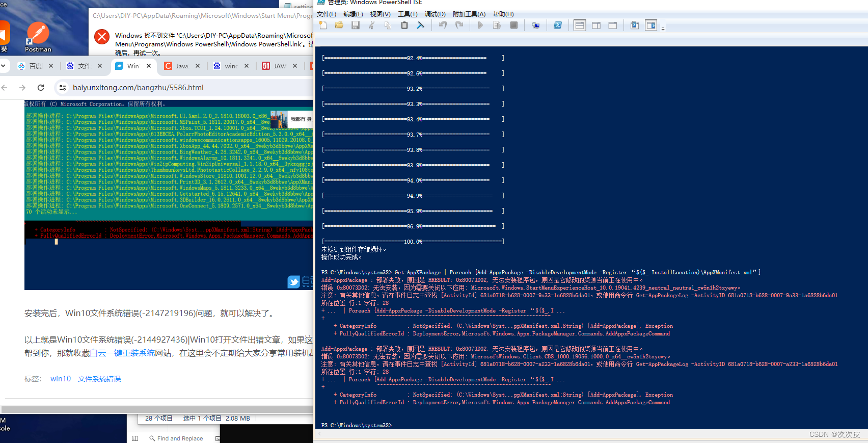Screen dimensions: 868x443
Task: Show the script pane on top
Action: point(580,25)
